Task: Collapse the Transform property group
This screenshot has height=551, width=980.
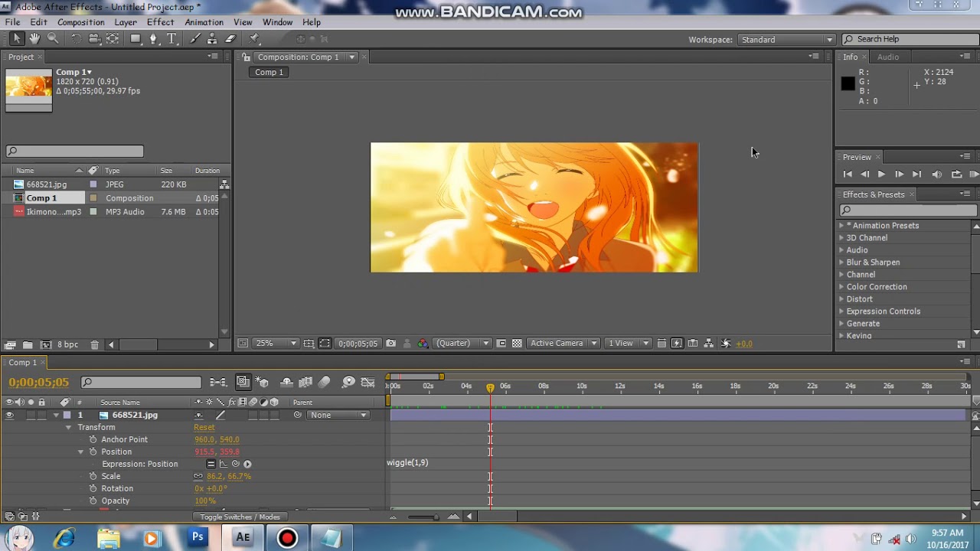Action: click(68, 427)
